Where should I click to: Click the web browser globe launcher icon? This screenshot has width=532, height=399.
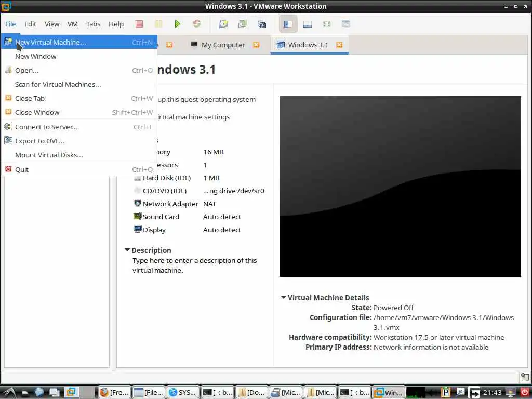point(38,393)
